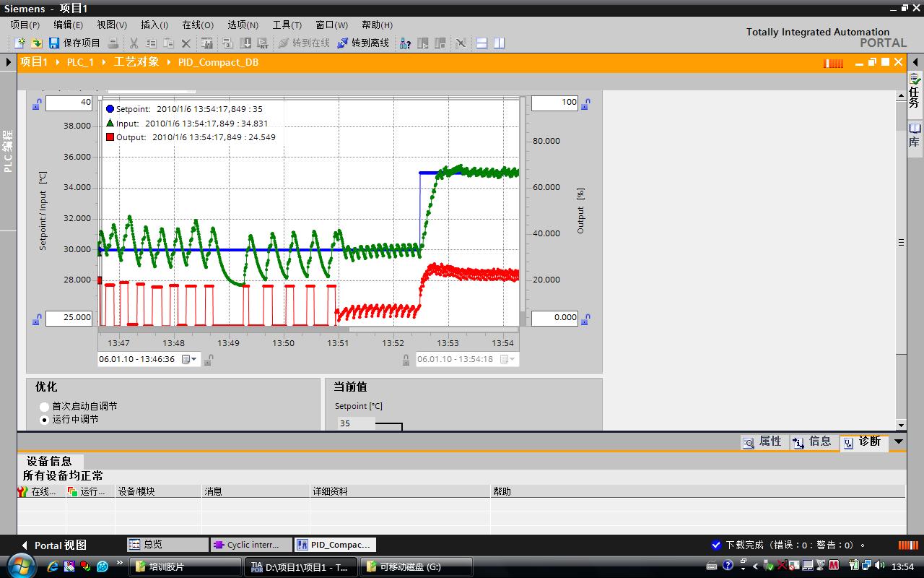Image resolution: width=924 pixels, height=578 pixels.
Task: Click the stop CPU toolbar icon
Action: click(x=440, y=43)
